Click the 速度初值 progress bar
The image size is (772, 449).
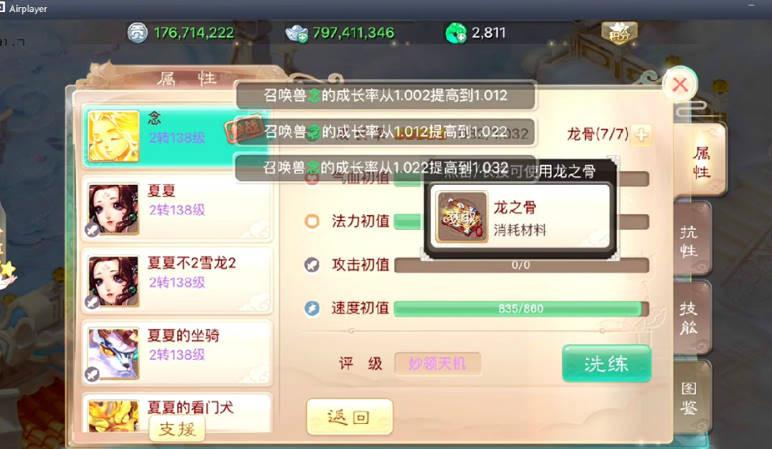pos(521,309)
